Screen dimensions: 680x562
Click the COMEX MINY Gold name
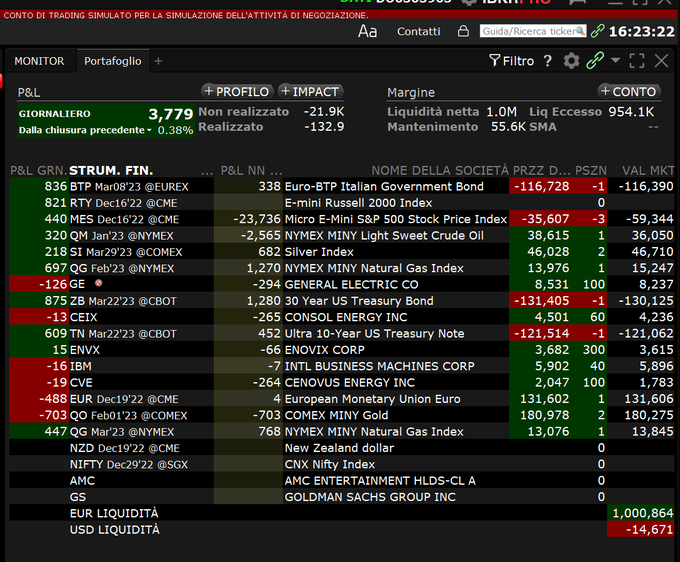[x=336, y=415]
